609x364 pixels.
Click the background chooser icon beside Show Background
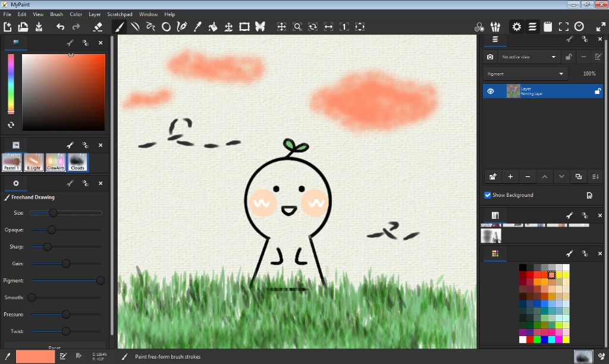pyautogui.click(x=589, y=195)
